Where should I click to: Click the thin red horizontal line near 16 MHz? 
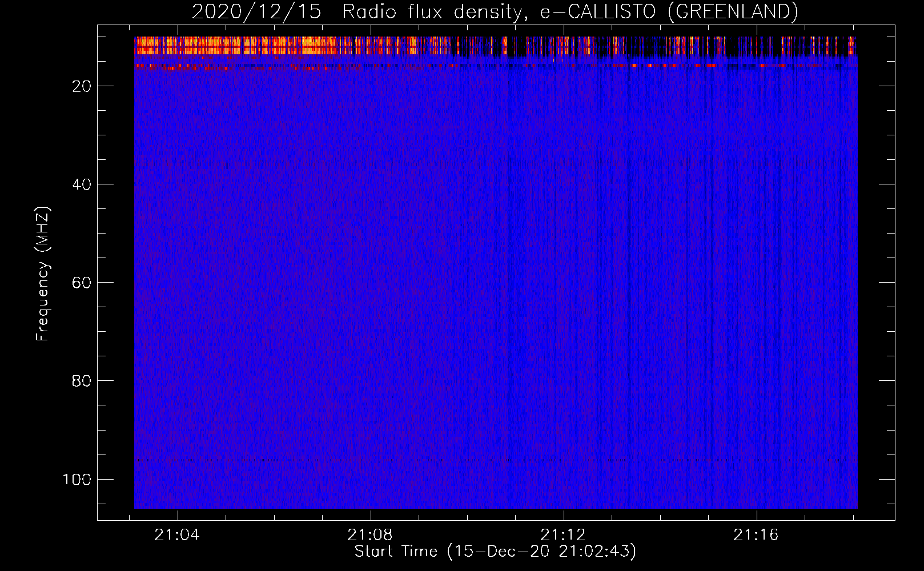pos(496,66)
